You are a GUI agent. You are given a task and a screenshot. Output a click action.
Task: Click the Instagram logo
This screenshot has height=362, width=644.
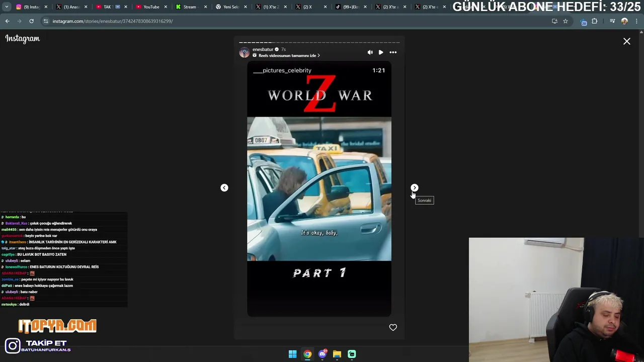(x=22, y=39)
